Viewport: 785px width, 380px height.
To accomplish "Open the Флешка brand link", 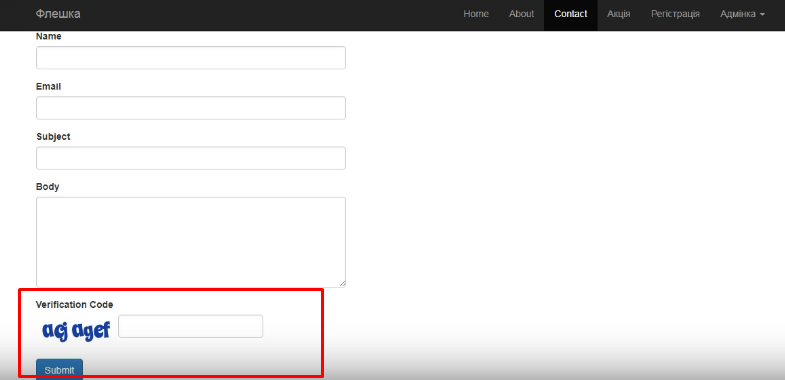I will coord(58,14).
